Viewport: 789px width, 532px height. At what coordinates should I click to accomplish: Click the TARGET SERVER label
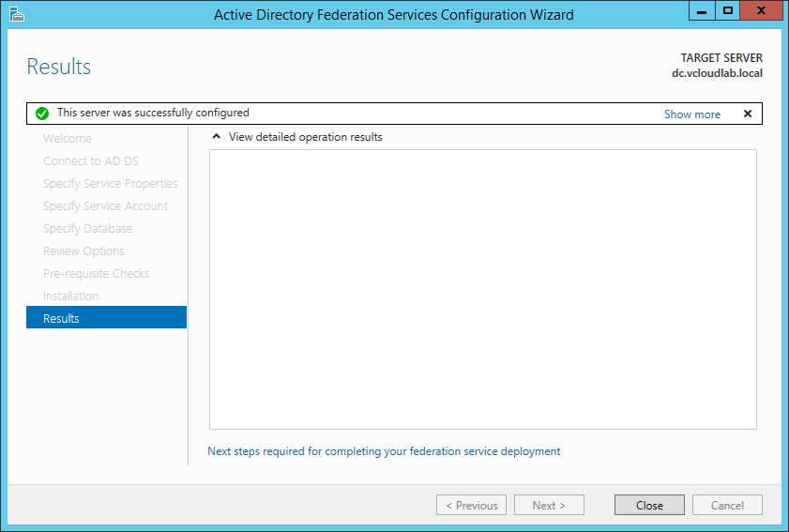tap(721, 58)
